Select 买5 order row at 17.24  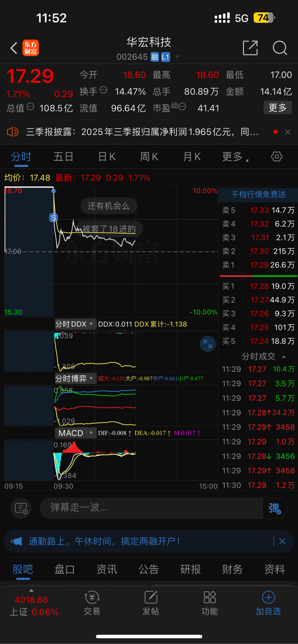tap(258, 341)
